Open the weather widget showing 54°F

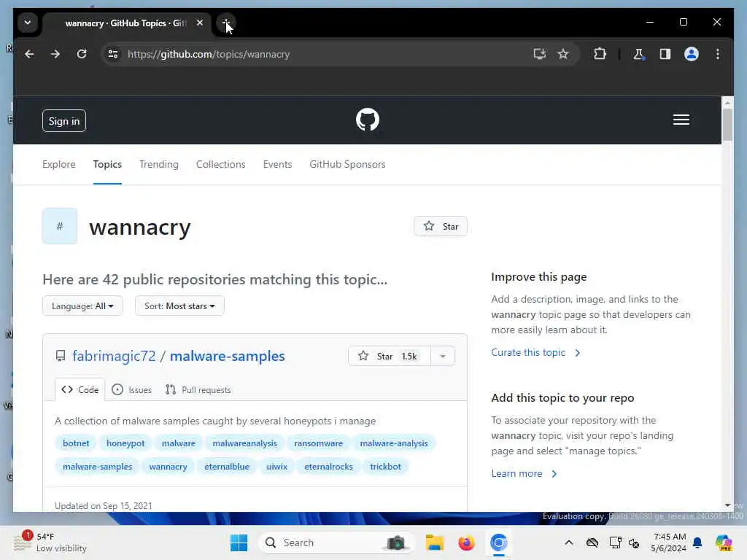[50, 542]
